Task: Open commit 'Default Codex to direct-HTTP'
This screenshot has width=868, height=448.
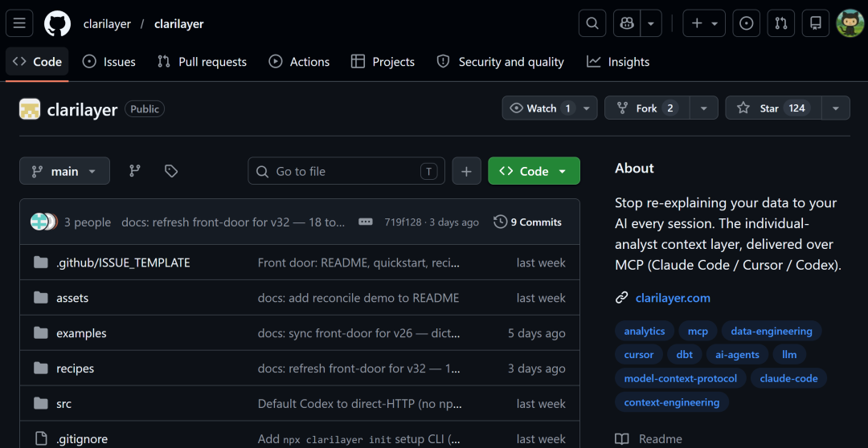Action: click(x=358, y=405)
